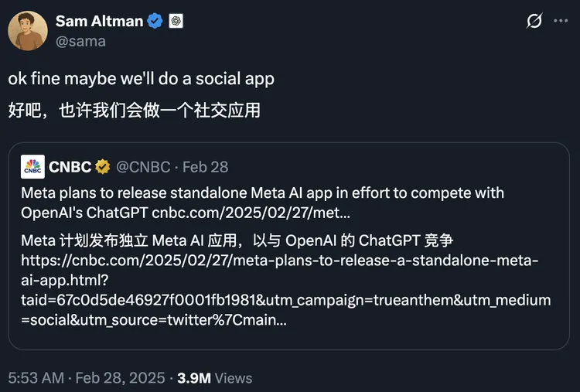
Task: Click the 3.9M Views count
Action: pyautogui.click(x=215, y=378)
